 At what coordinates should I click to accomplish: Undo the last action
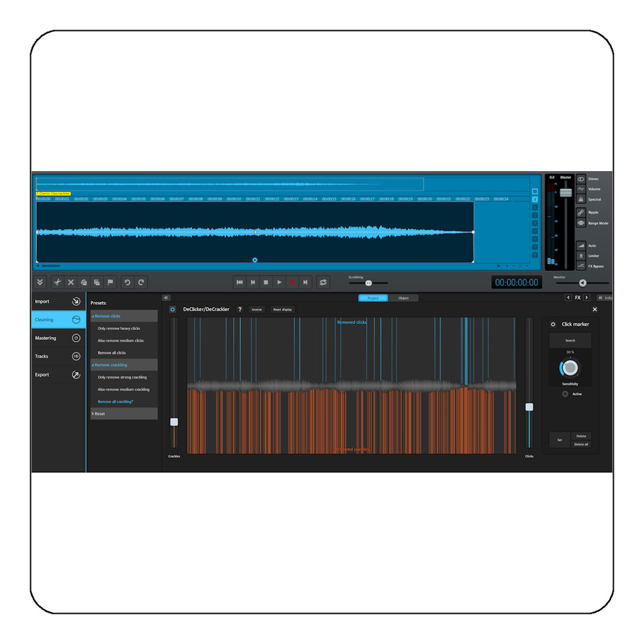[x=127, y=282]
